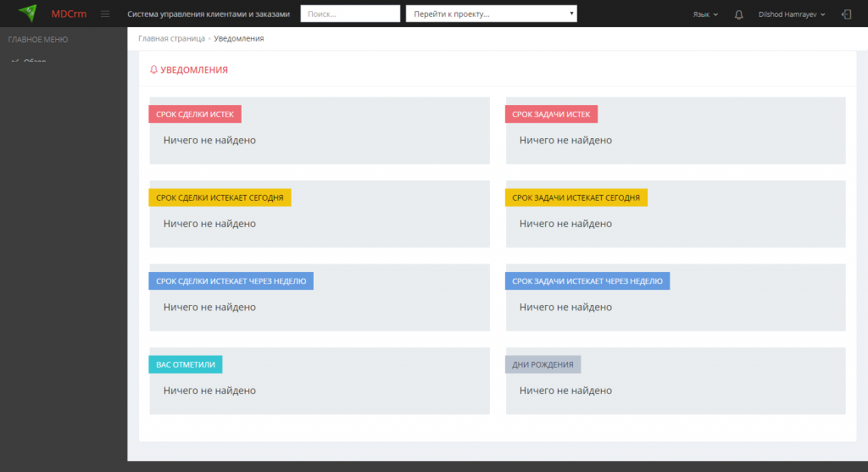Click the logout icon in the top right
The width and height of the screenshot is (868, 472).
tap(846, 14)
